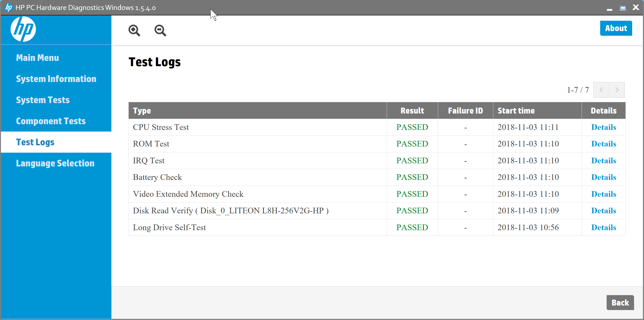The image size is (644, 320).
Task: Click the zoom out magnifier icon
Action: [x=160, y=31]
